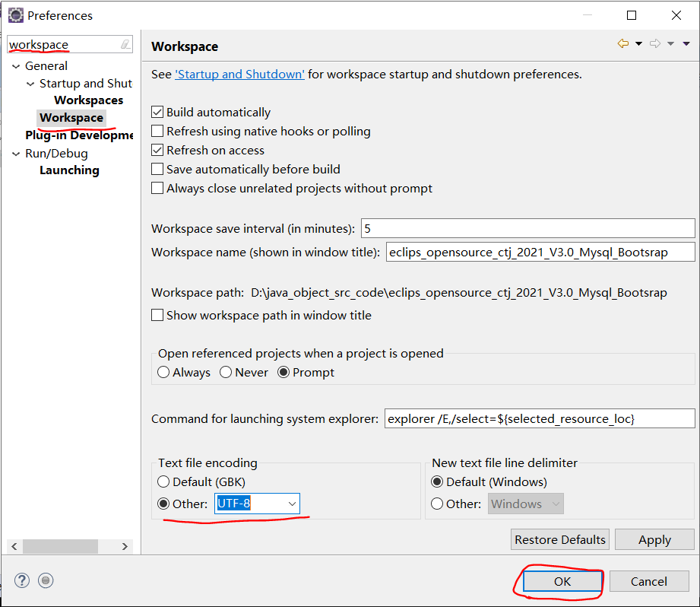This screenshot has width=700, height=607.
Task: Close the Preferences dialog window
Action: coord(676,15)
